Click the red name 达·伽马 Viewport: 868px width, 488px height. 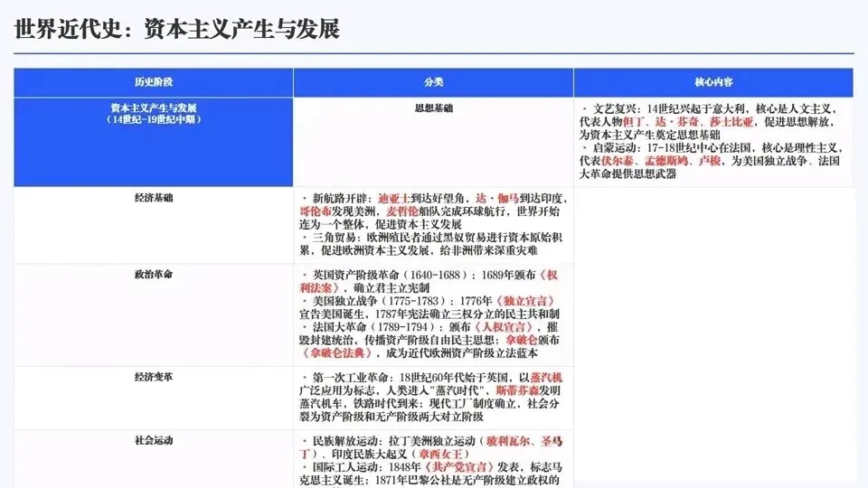pos(497,198)
